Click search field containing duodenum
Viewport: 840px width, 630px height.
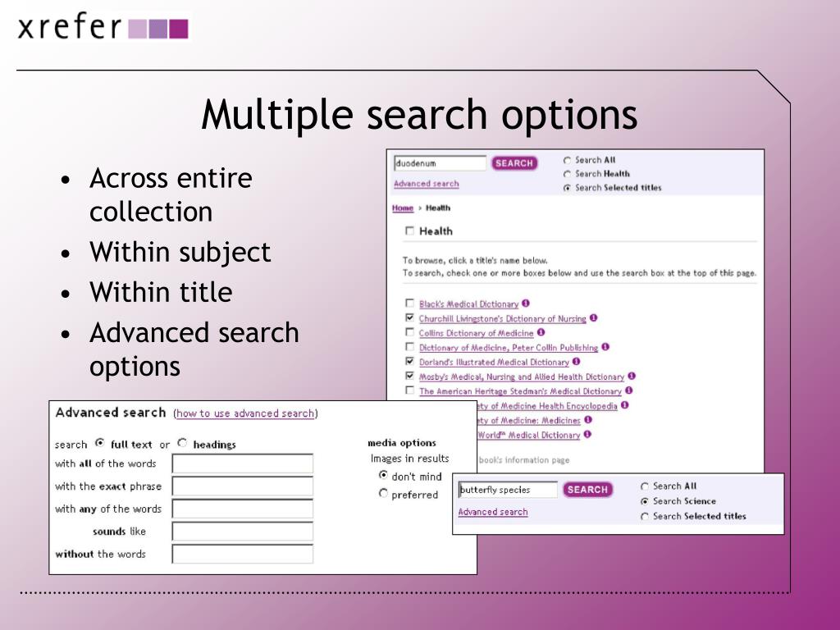[x=440, y=163]
